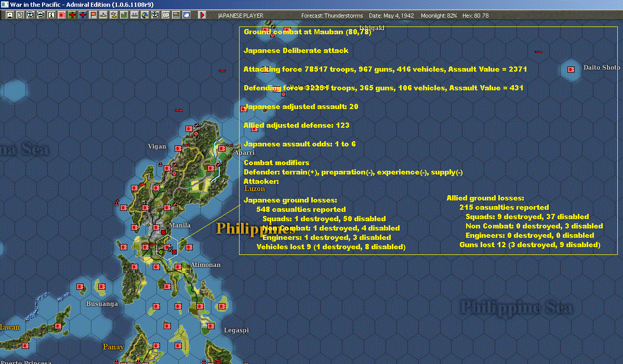
Task: Open the info 'i' toolbar icon
Action: (x=51, y=15)
